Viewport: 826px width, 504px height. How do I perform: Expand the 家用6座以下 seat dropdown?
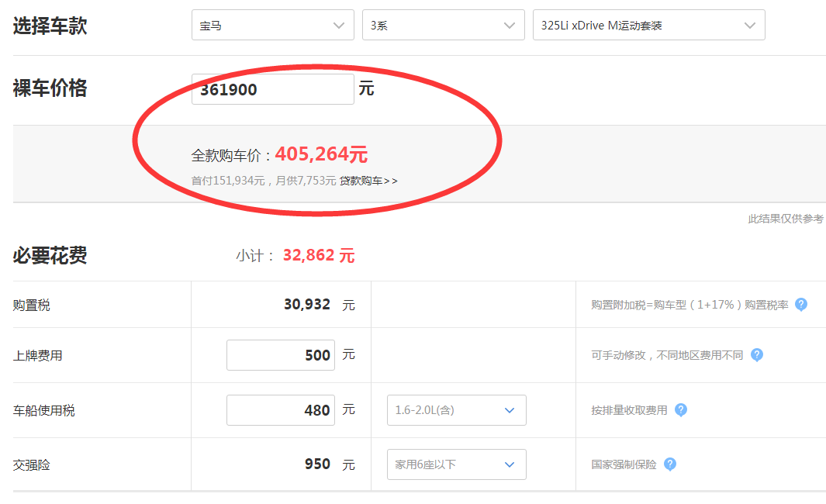[x=457, y=464]
